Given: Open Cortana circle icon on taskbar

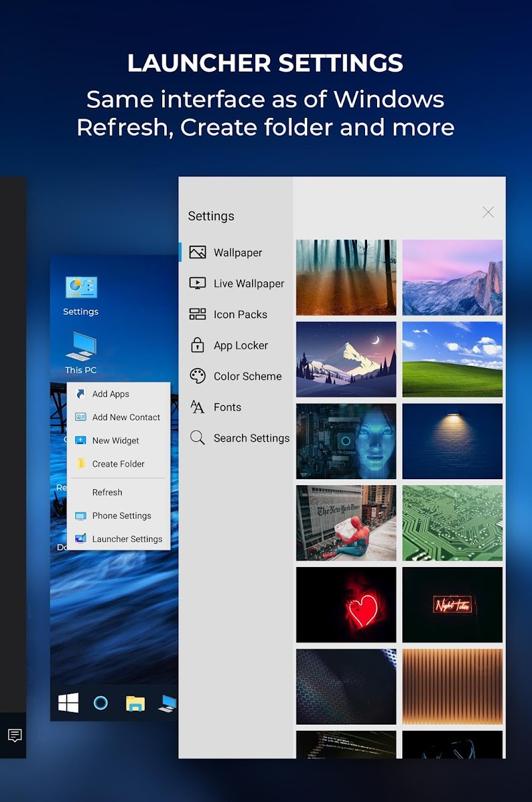Looking at the screenshot, I should tap(100, 703).
